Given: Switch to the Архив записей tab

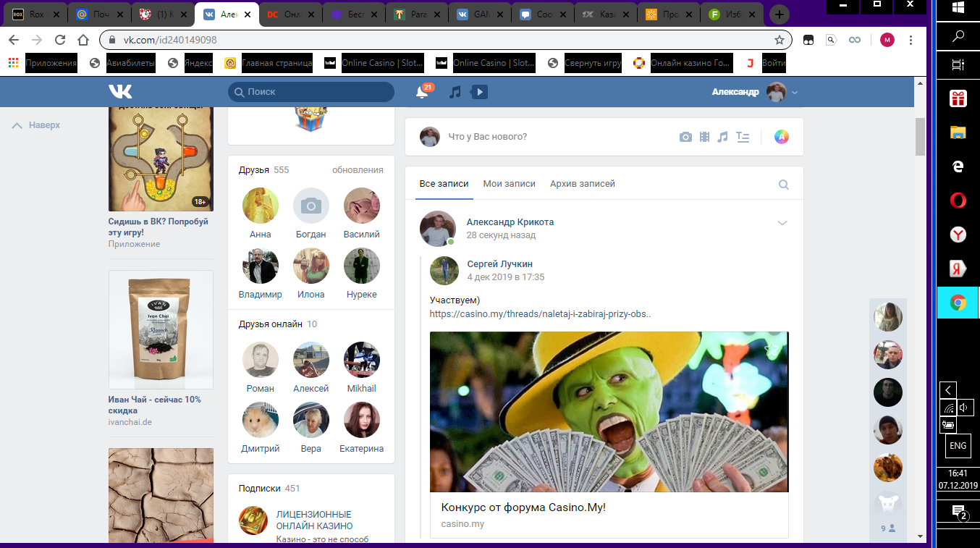Looking at the screenshot, I should [x=583, y=183].
